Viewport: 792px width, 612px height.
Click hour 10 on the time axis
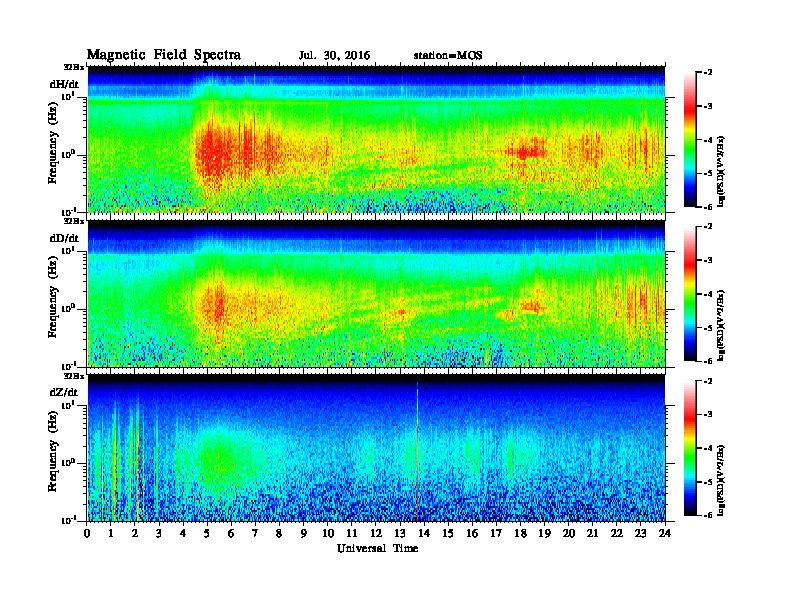(x=328, y=534)
